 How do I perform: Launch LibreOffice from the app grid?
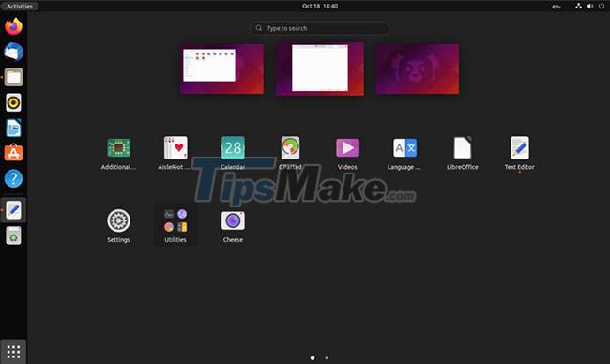pos(462,153)
